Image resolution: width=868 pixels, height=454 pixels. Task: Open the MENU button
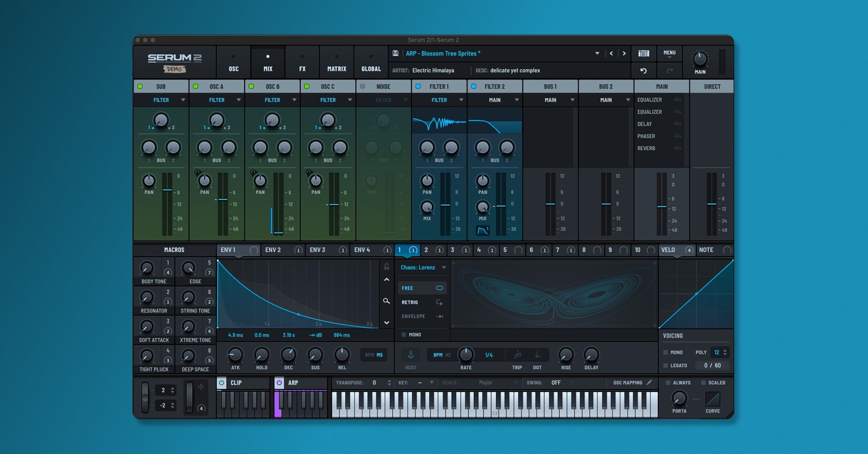pyautogui.click(x=669, y=53)
